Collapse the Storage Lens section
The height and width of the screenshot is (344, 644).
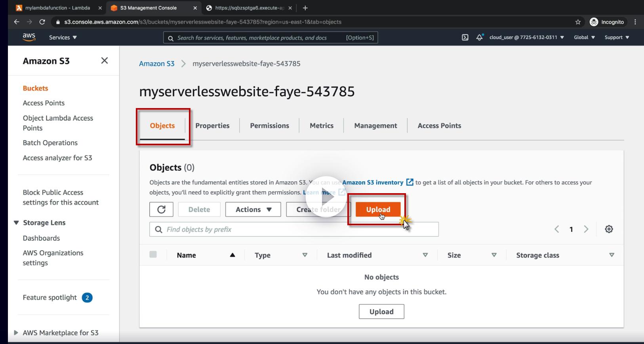pos(16,222)
